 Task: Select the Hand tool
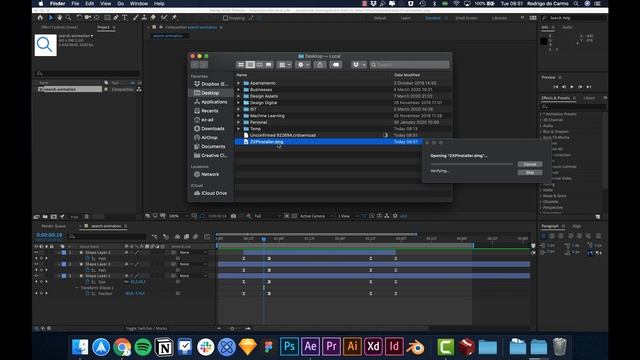60,18
